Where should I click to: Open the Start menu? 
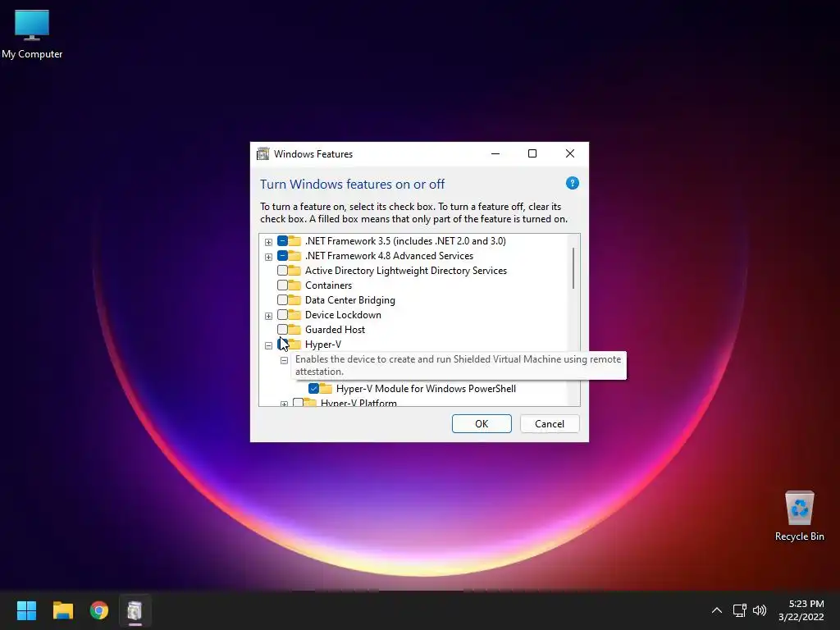pyautogui.click(x=26, y=610)
